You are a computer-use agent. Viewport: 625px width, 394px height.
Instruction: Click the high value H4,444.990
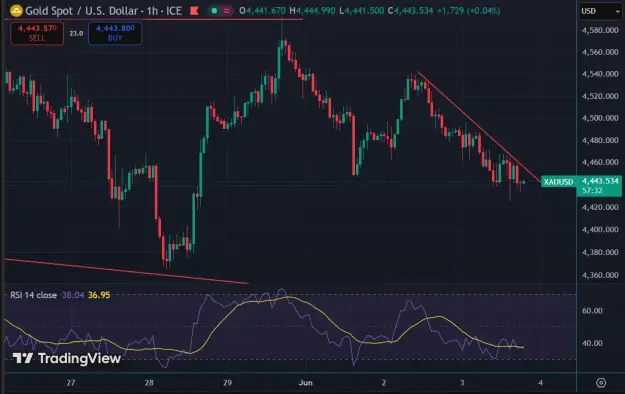312,11
